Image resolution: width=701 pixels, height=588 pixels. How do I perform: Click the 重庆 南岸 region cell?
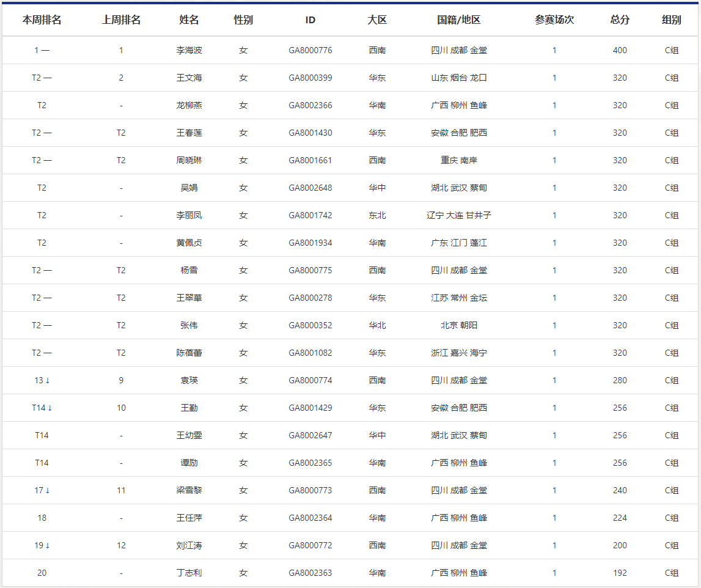coord(459,160)
